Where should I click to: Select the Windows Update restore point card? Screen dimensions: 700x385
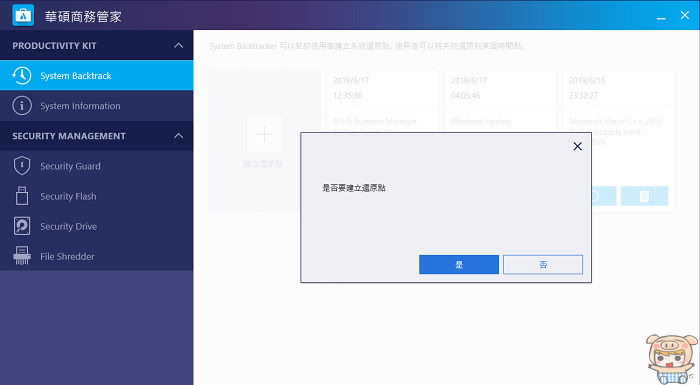pos(500,100)
